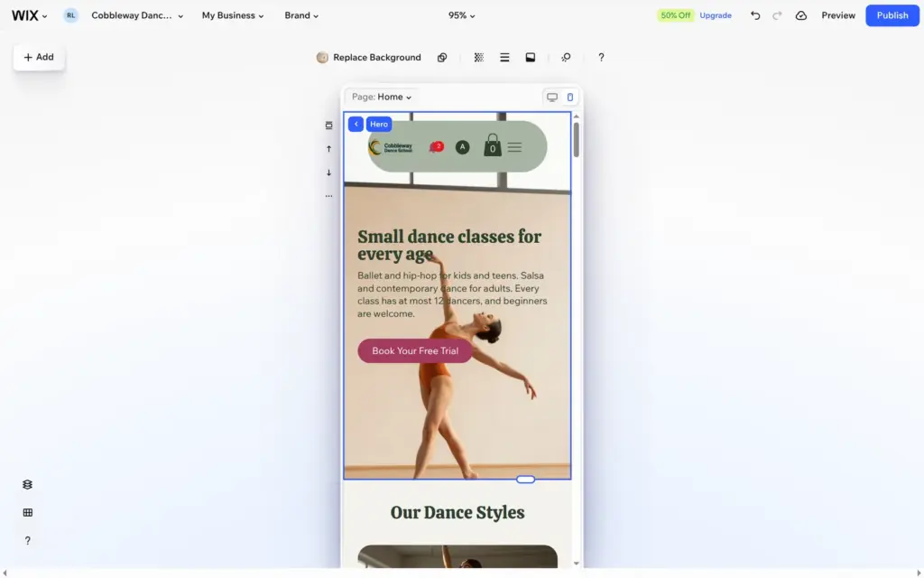This screenshot has width=924, height=578.
Task: Undo the last editor action
Action: click(x=755, y=15)
